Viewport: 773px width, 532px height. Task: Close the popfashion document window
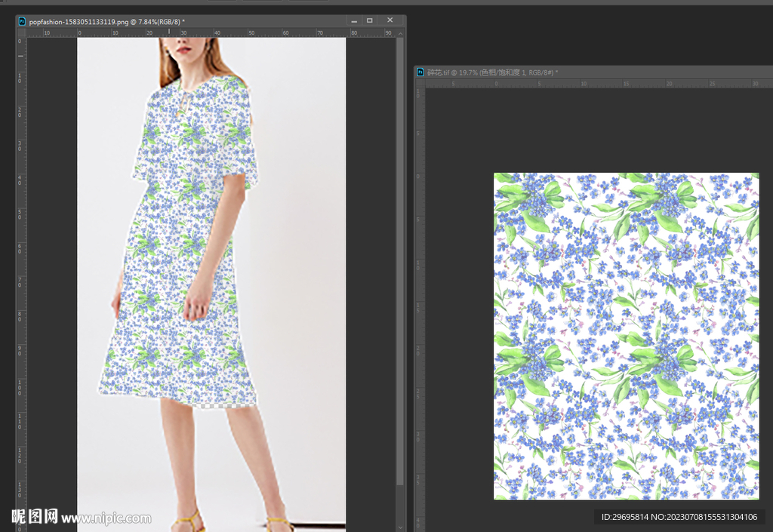(x=390, y=21)
